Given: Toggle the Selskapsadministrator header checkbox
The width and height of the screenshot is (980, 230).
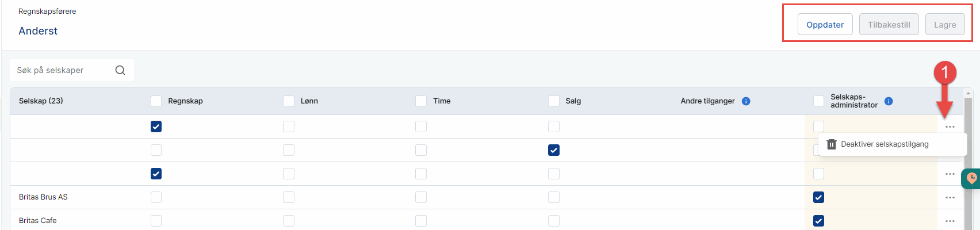Looking at the screenshot, I should click(819, 101).
